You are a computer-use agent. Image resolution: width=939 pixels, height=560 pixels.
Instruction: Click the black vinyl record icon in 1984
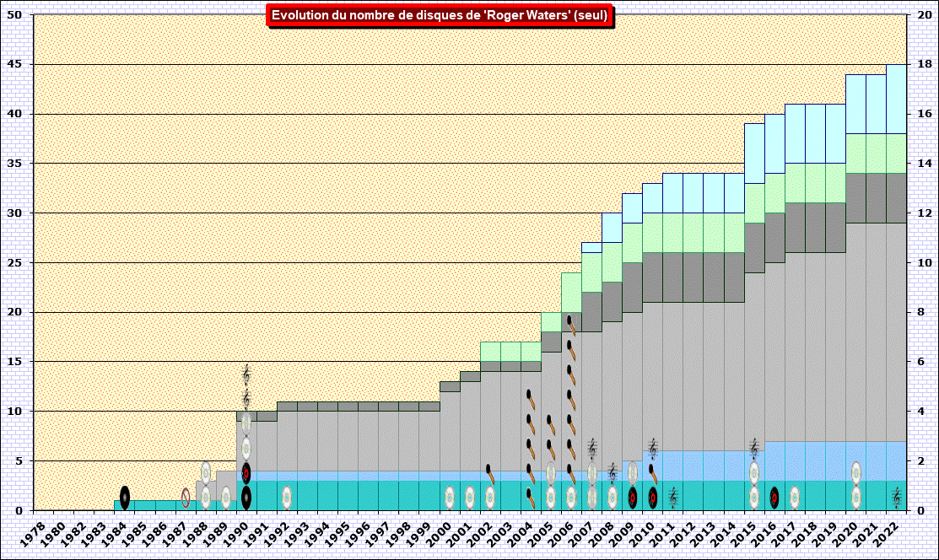pyautogui.click(x=125, y=498)
